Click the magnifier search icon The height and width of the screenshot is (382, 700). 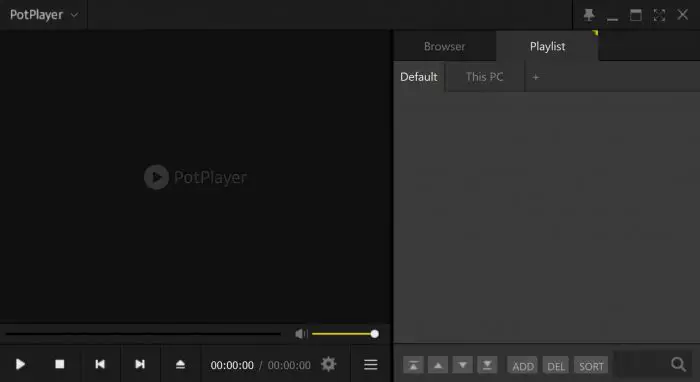tap(679, 365)
